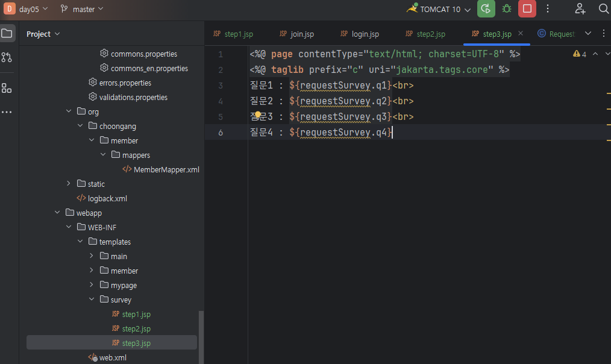This screenshot has width=611, height=364.
Task: Click the rerun TOMCAT 10 button
Action: pos(486,8)
